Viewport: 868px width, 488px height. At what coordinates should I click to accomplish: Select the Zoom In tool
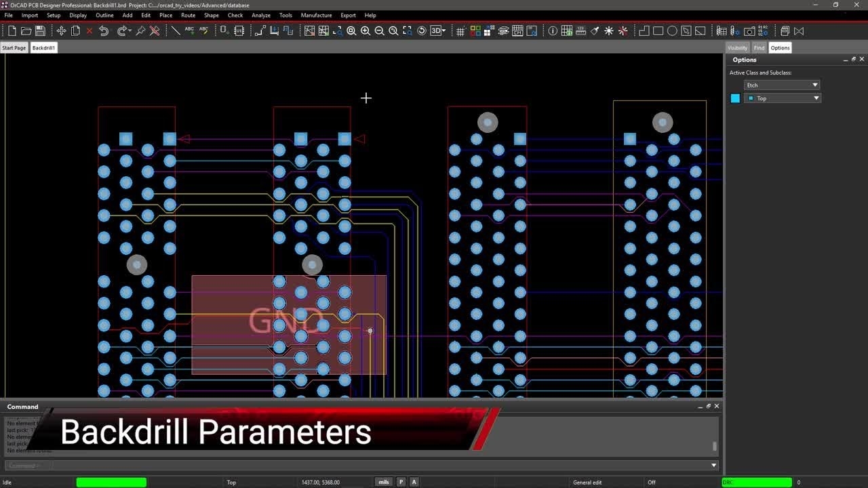click(366, 31)
